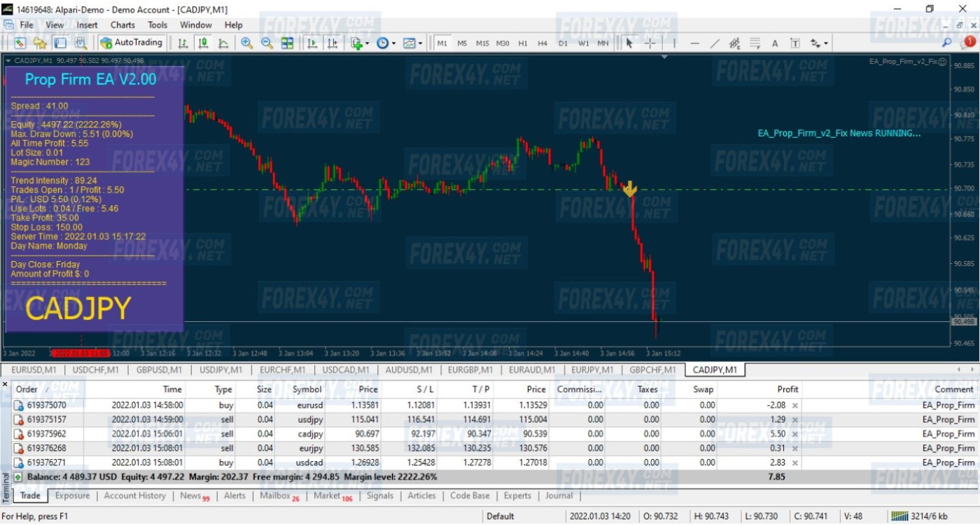Click the notification chat bubble icon

tap(969, 43)
